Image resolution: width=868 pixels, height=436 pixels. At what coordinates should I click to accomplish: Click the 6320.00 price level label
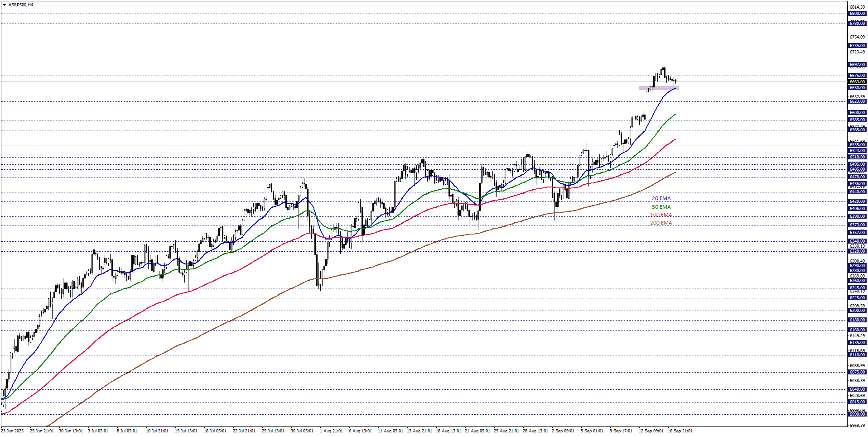point(857,251)
